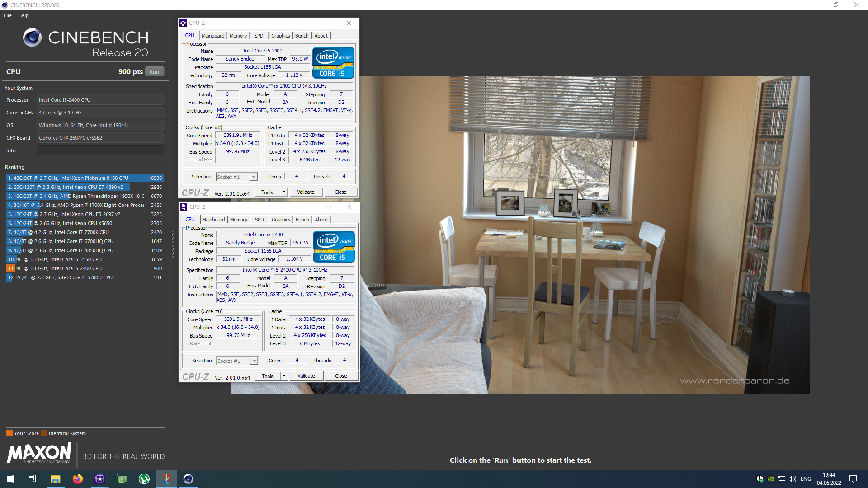Viewport: 868px width, 488px height.
Task: Click the upper CPU-Z window title icon
Action: [183, 23]
